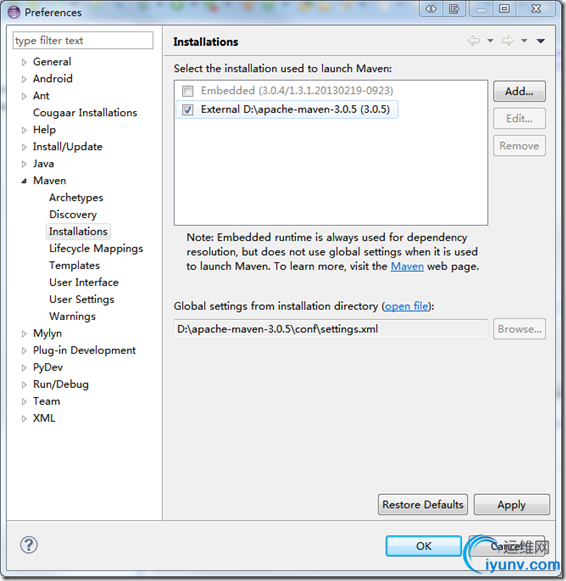Select External D:\apache-maven-3.0.5 list row
The image size is (566, 581).
287,110
